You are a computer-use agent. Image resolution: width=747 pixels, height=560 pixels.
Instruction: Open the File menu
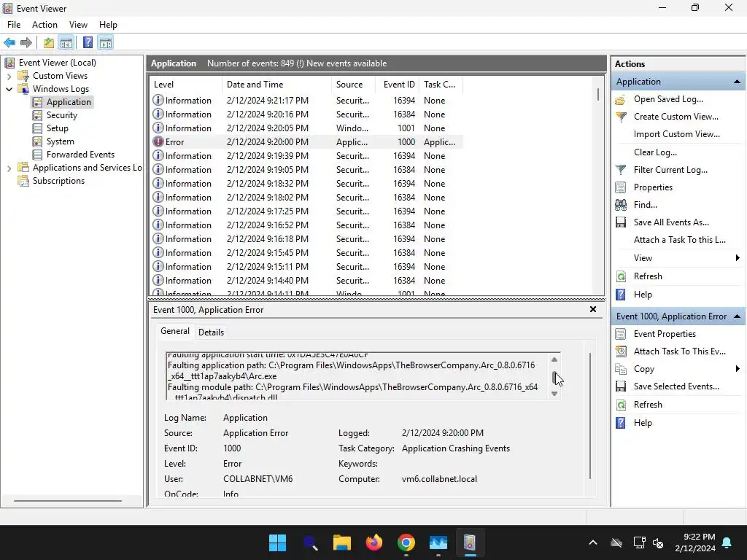[14, 25]
